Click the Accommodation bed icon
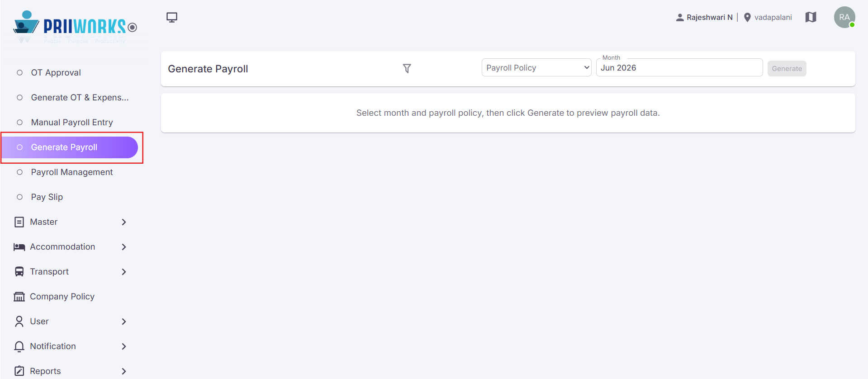This screenshot has height=379, width=868. coord(19,247)
